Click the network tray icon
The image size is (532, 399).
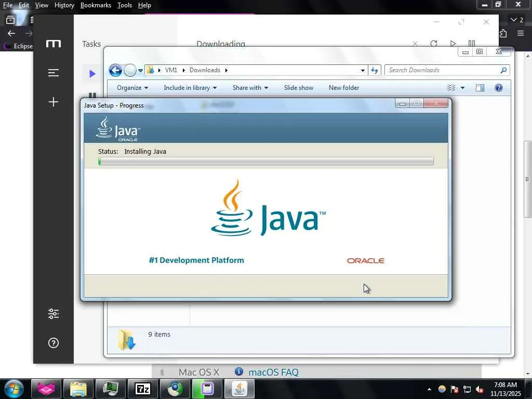tap(467, 390)
